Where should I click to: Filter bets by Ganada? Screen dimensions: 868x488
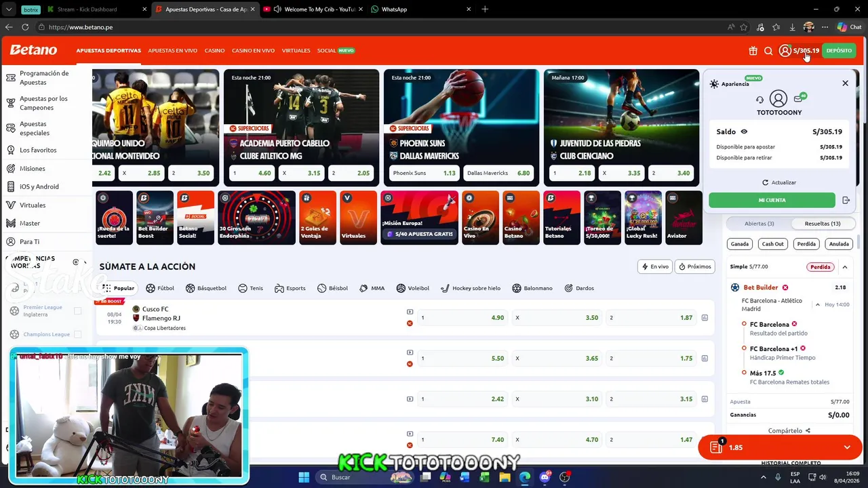click(739, 244)
